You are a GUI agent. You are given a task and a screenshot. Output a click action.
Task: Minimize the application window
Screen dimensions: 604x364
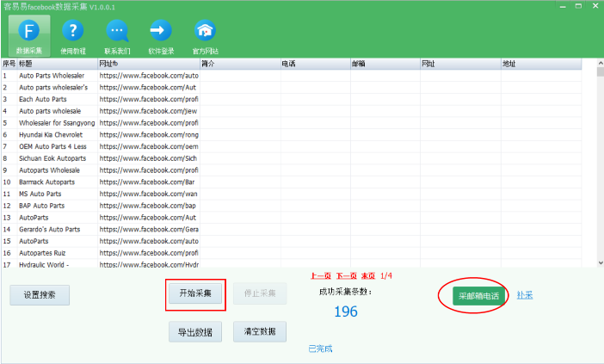564,6
